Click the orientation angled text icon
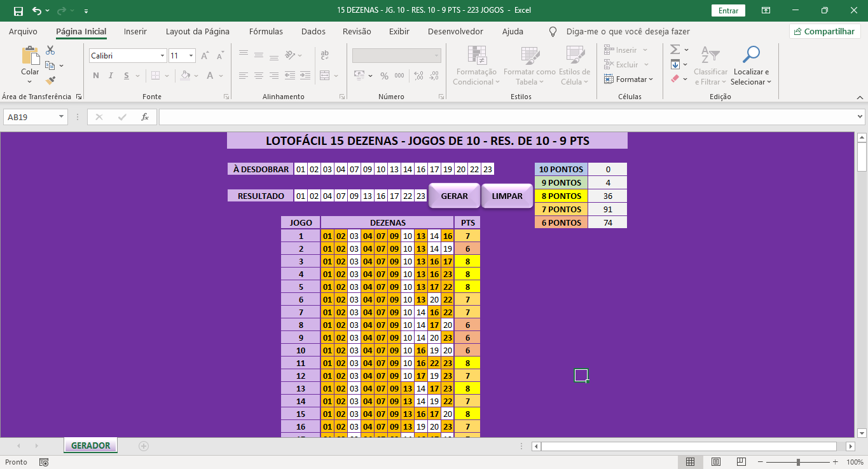Screen dimensions: 868x469 [x=290, y=55]
